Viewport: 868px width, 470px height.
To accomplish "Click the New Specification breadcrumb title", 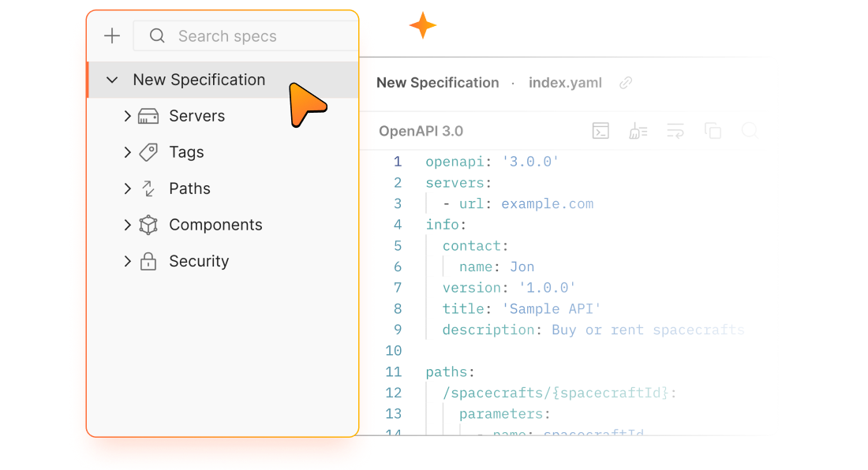I will coord(437,83).
